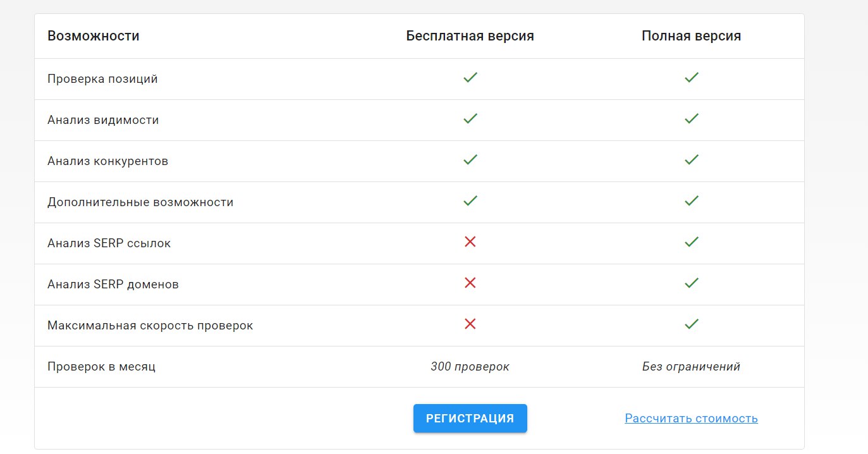Screen dimensions: 868x454
Task: Select the Проверок в месяц label
Action: [101, 367]
